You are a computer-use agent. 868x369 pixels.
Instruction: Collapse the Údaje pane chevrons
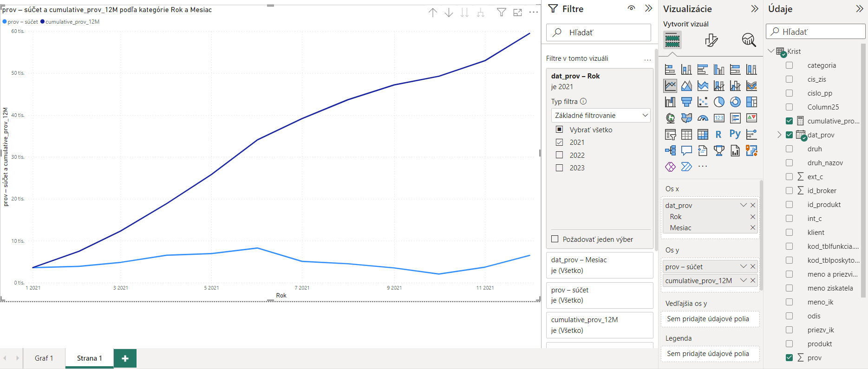click(x=860, y=9)
